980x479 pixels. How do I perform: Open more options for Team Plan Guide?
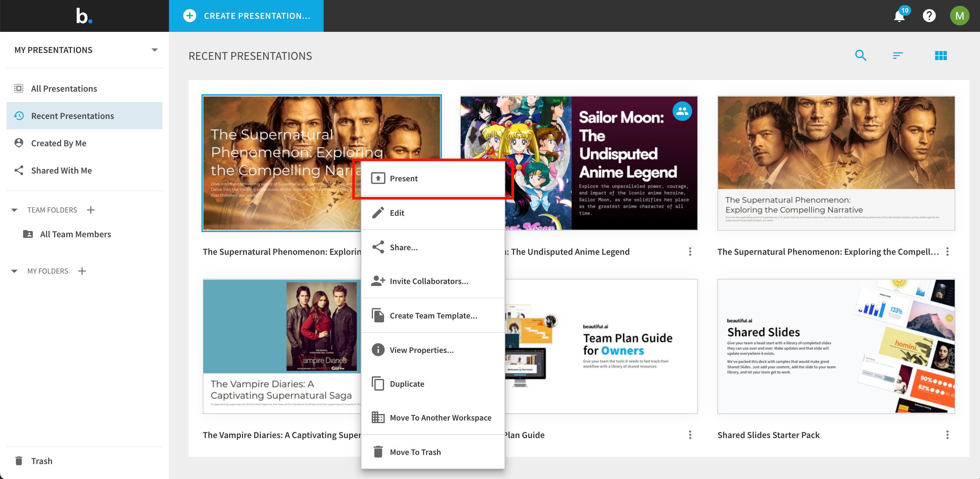click(690, 435)
